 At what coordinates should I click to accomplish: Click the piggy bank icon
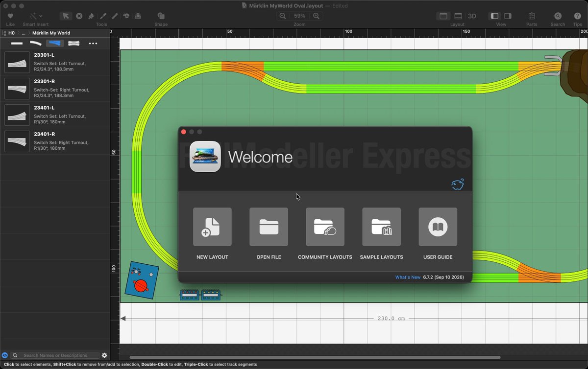tap(458, 184)
